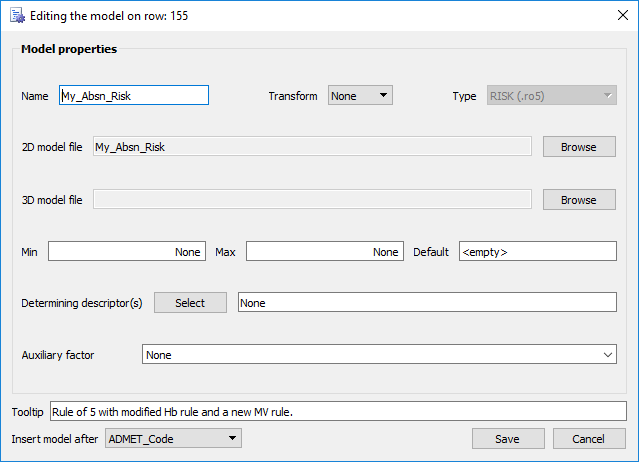The height and width of the screenshot is (462, 639).
Task: Browse for the 2D model file
Action: click(579, 147)
